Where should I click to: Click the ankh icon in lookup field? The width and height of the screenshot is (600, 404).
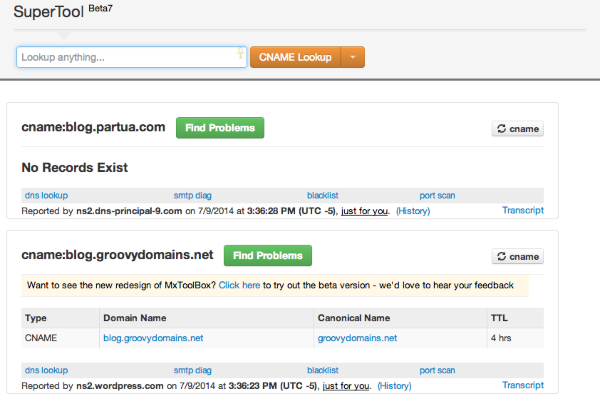tap(240, 53)
